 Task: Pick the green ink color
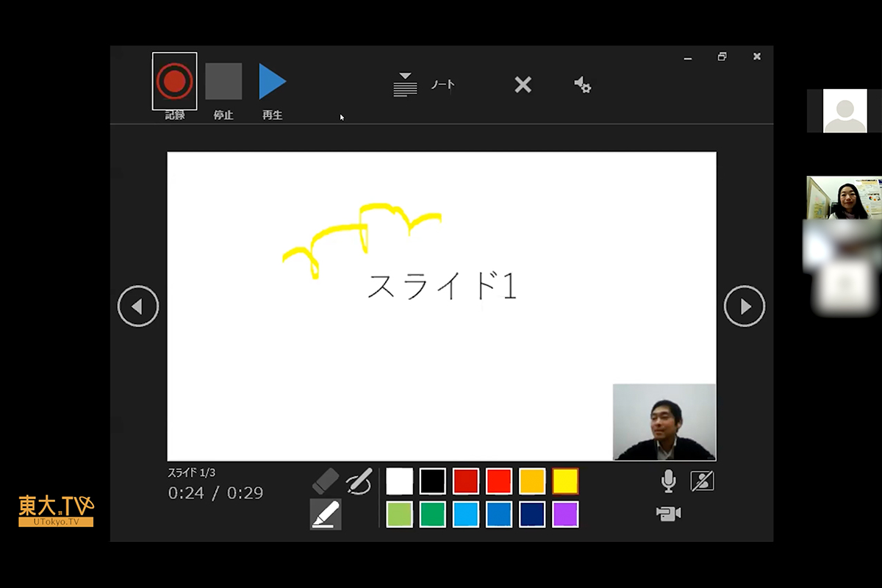pos(433,514)
